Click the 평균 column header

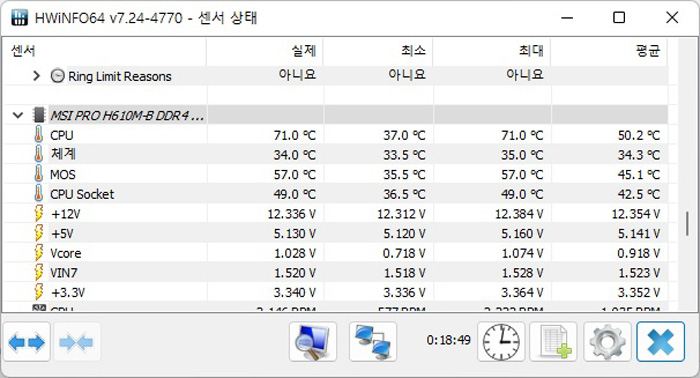[x=609, y=51]
